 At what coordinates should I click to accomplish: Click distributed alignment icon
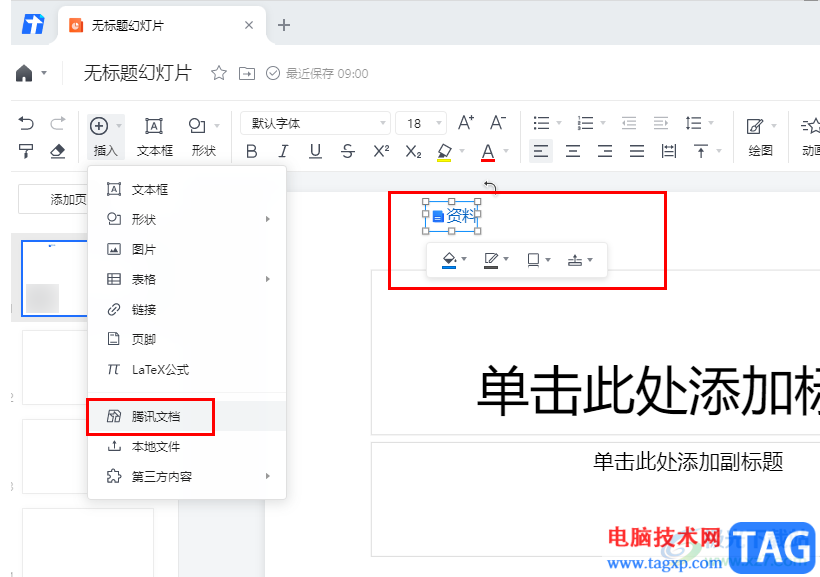tap(669, 152)
